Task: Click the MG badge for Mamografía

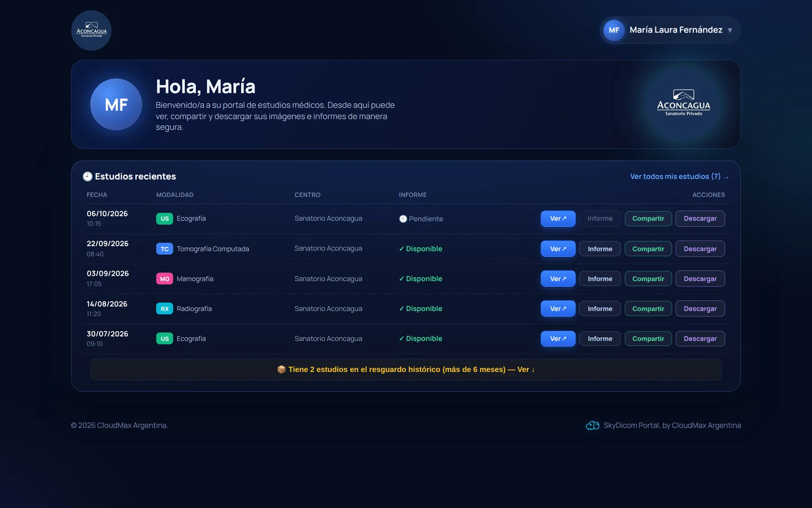Action: pos(165,279)
